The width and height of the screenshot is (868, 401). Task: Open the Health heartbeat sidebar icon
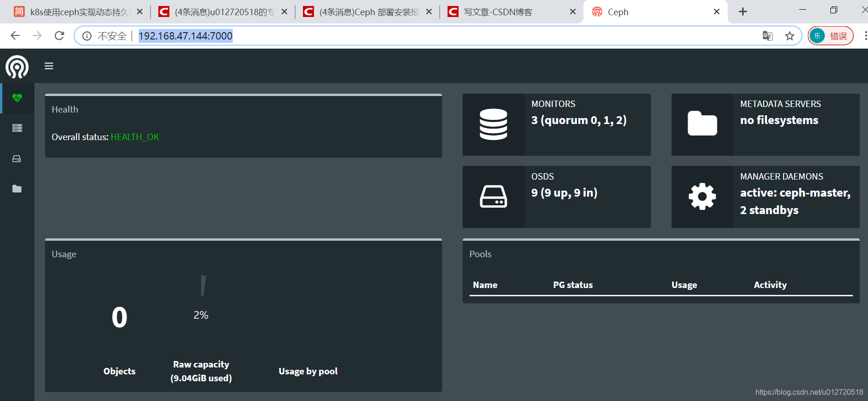point(17,98)
